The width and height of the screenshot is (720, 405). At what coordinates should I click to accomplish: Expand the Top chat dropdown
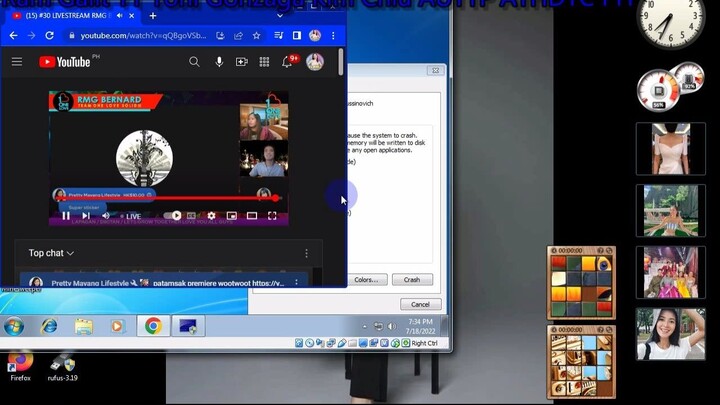click(x=51, y=253)
